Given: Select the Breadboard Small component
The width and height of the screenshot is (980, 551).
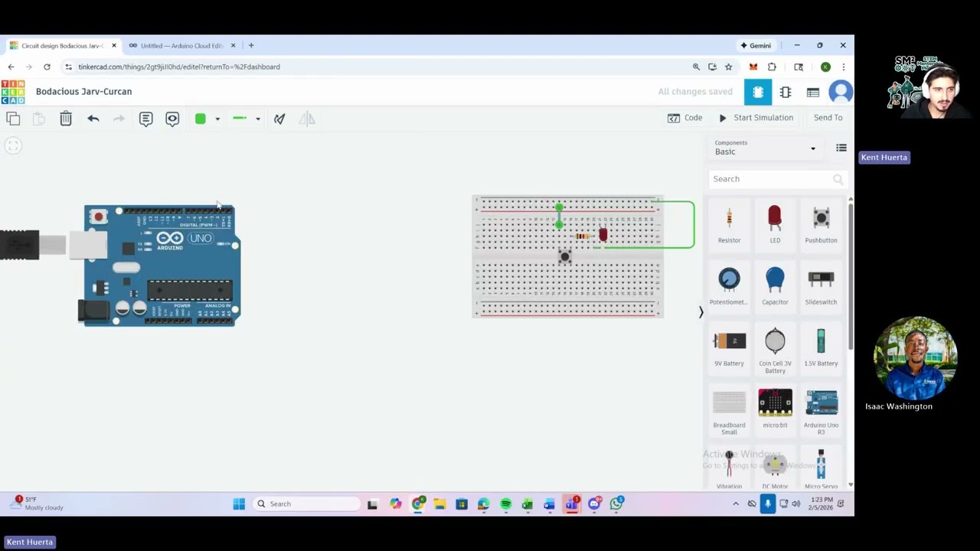Looking at the screenshot, I should coord(729,412).
